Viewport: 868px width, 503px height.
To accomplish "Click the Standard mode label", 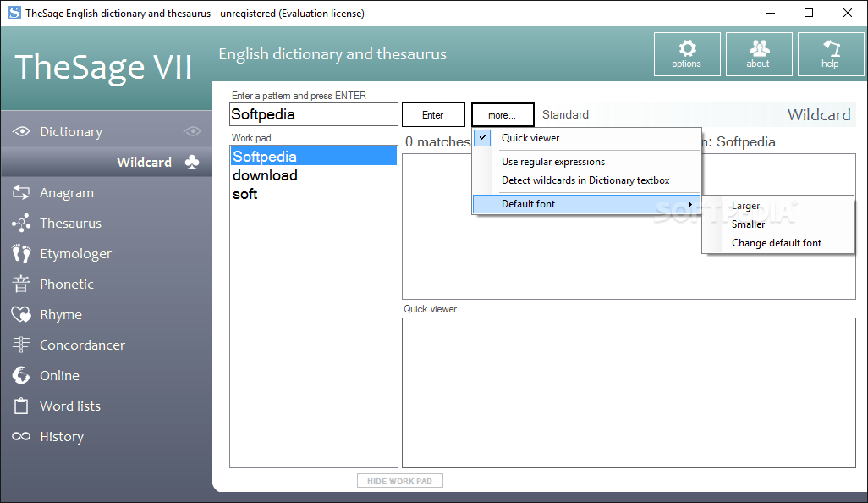I will coord(565,114).
